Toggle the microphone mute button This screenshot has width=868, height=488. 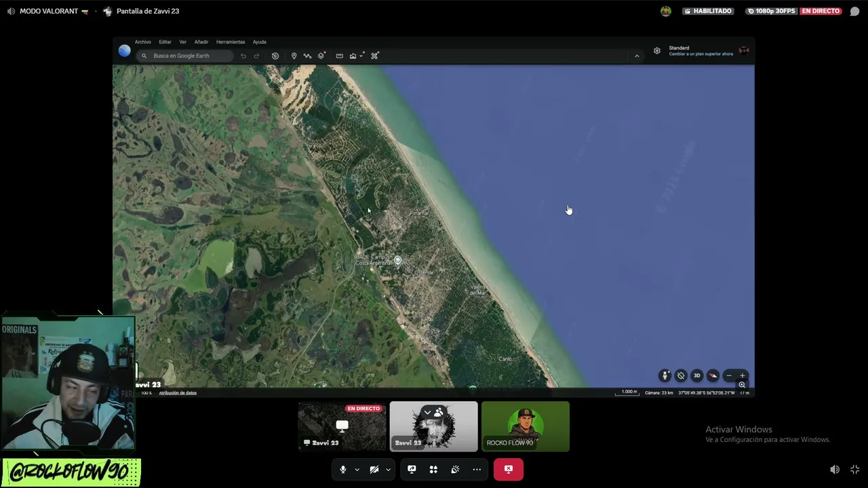pos(343,469)
